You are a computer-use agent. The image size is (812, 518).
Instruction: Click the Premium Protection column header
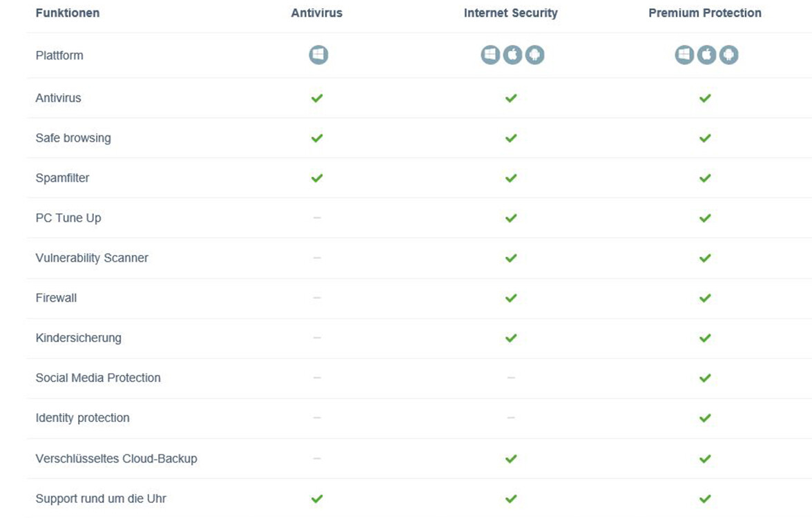pyautogui.click(x=705, y=13)
